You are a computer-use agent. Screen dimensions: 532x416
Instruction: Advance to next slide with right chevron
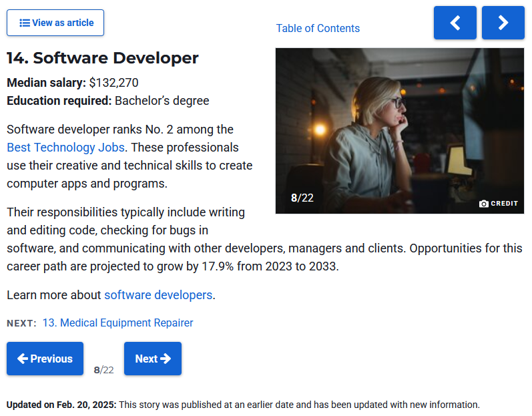[x=503, y=23]
